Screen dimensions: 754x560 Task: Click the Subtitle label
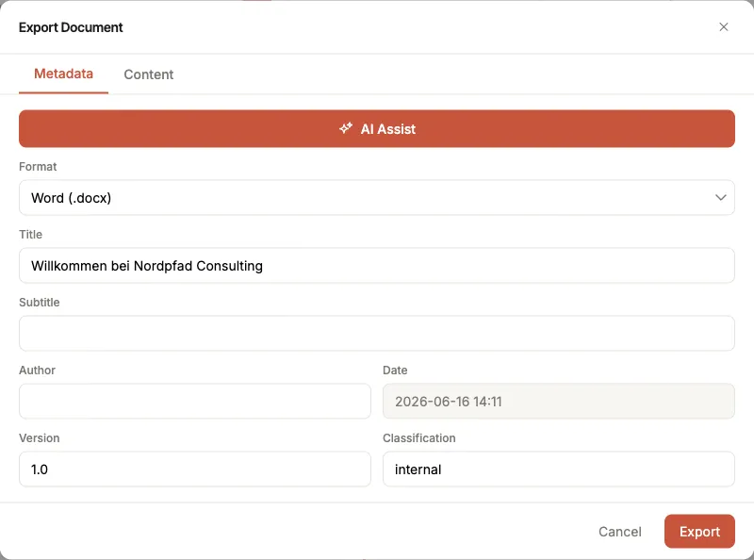coord(40,302)
